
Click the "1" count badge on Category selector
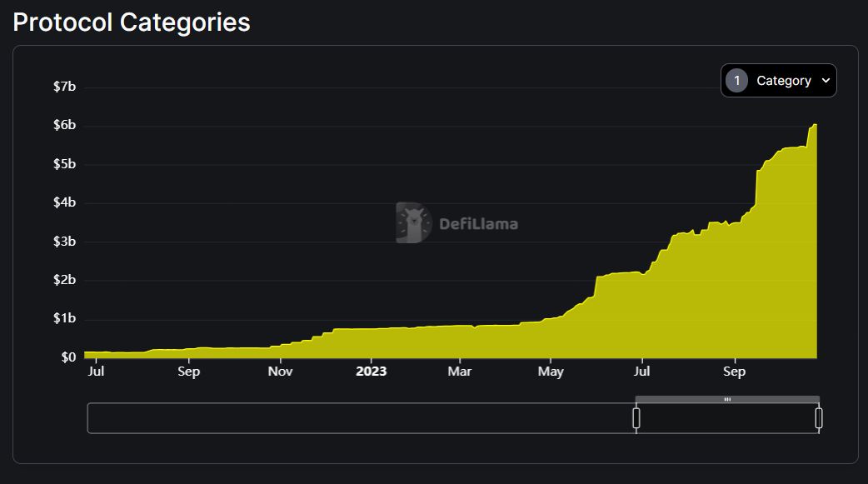(x=736, y=81)
